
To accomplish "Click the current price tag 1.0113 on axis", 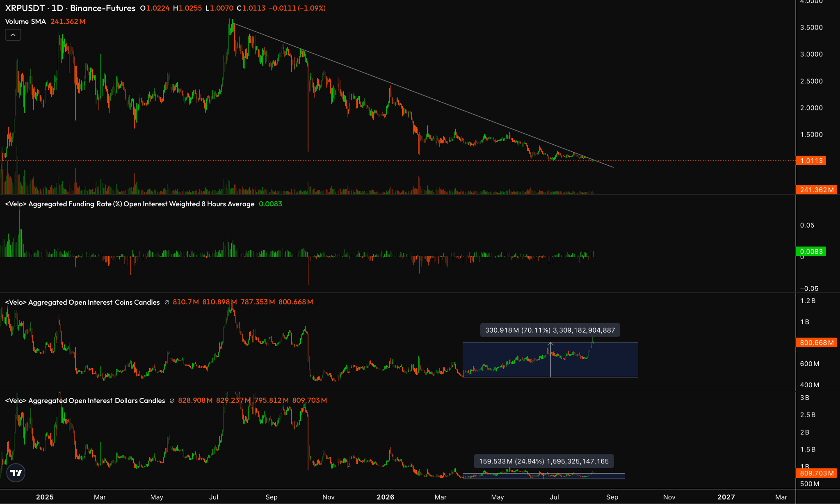I will [811, 161].
